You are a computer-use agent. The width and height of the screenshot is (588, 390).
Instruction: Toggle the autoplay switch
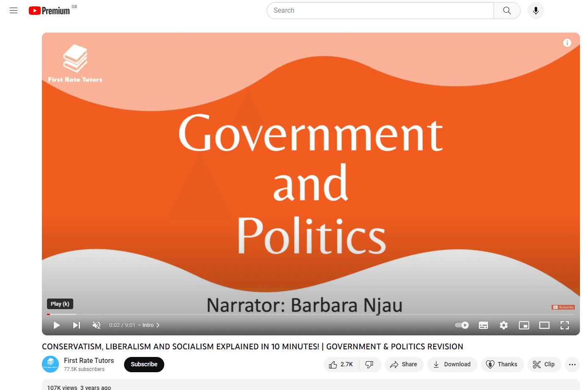(x=462, y=325)
